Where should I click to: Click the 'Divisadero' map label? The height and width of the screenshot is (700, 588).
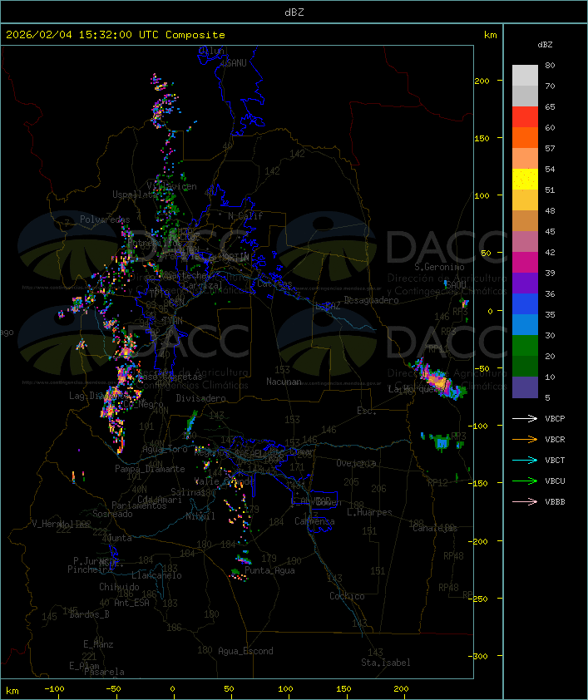[x=201, y=397]
